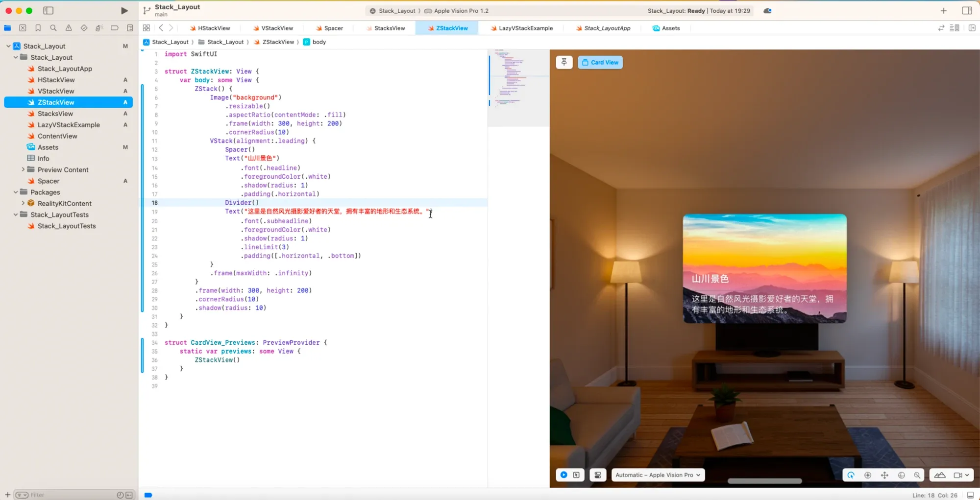The image size is (980, 500).
Task: Open the Issue navigator warning icon
Action: [x=69, y=28]
